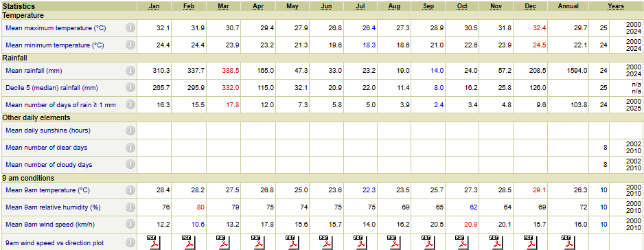This screenshot has width=644, height=250.
Task: Select October wind speed value 20.9
Action: tap(471, 225)
